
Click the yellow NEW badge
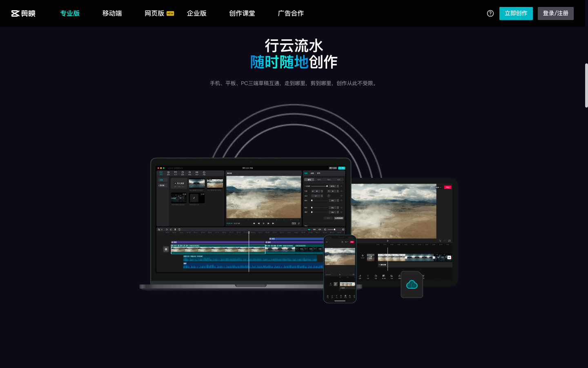pos(170,13)
